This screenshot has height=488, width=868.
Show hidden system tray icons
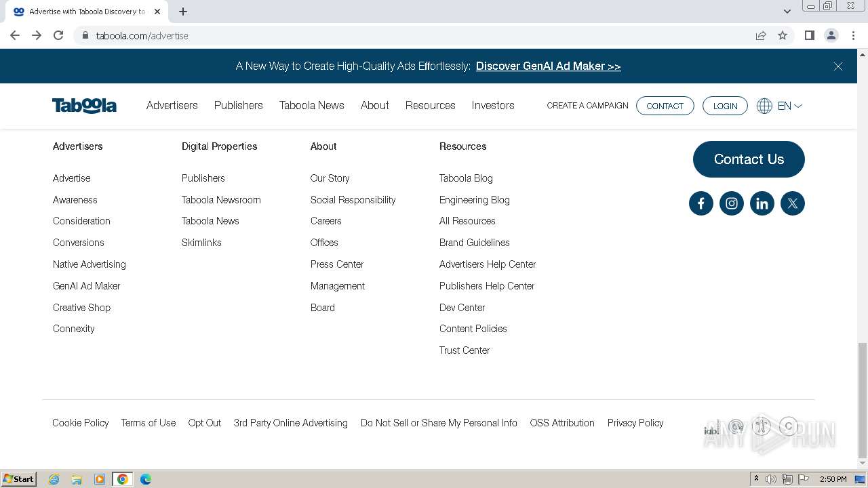tap(756, 479)
